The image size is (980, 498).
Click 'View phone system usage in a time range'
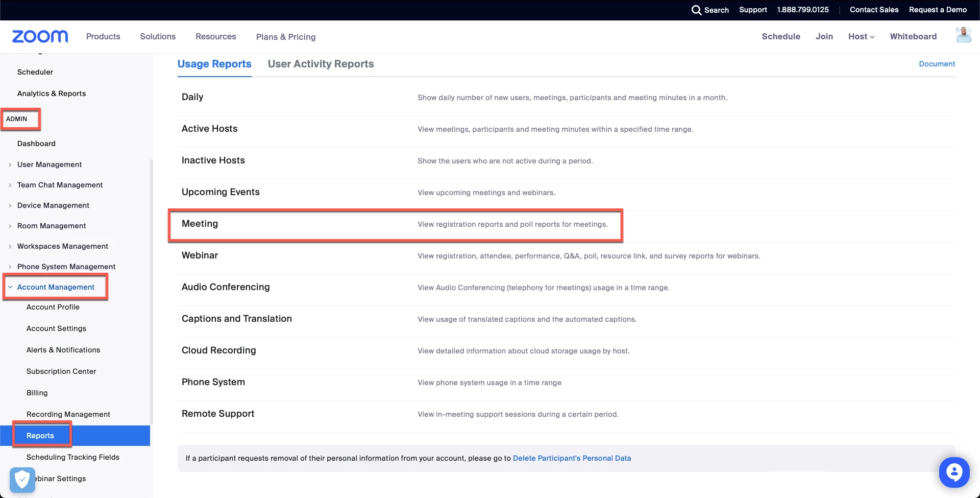(489, 383)
